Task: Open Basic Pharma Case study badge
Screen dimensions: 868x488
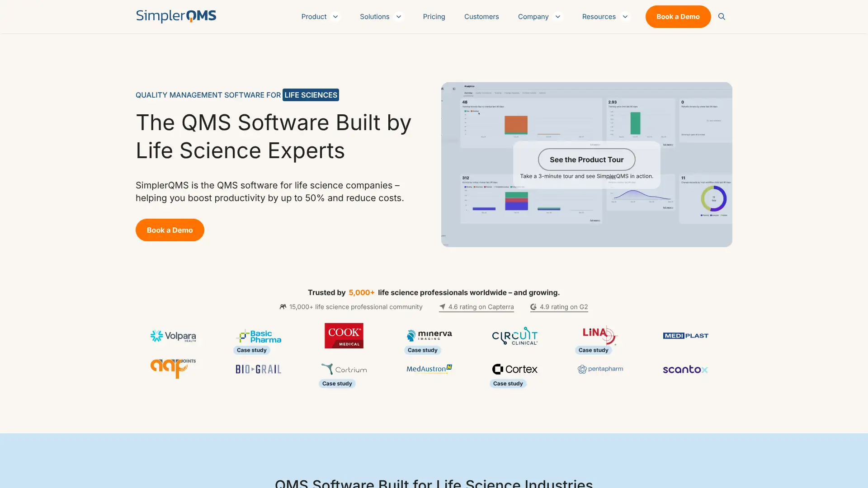Action: [251, 350]
